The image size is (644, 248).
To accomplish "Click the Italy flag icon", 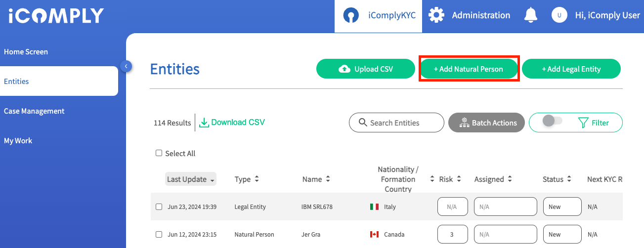I will [x=375, y=207].
